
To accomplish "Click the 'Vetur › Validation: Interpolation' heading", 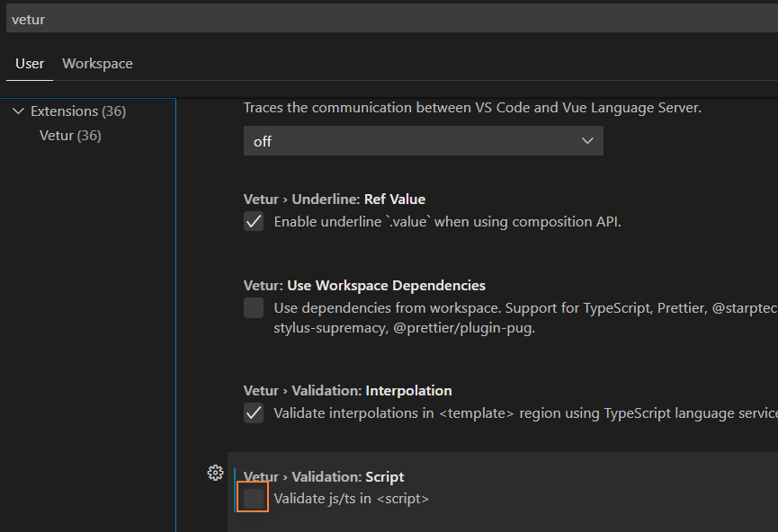I will click(x=347, y=391).
